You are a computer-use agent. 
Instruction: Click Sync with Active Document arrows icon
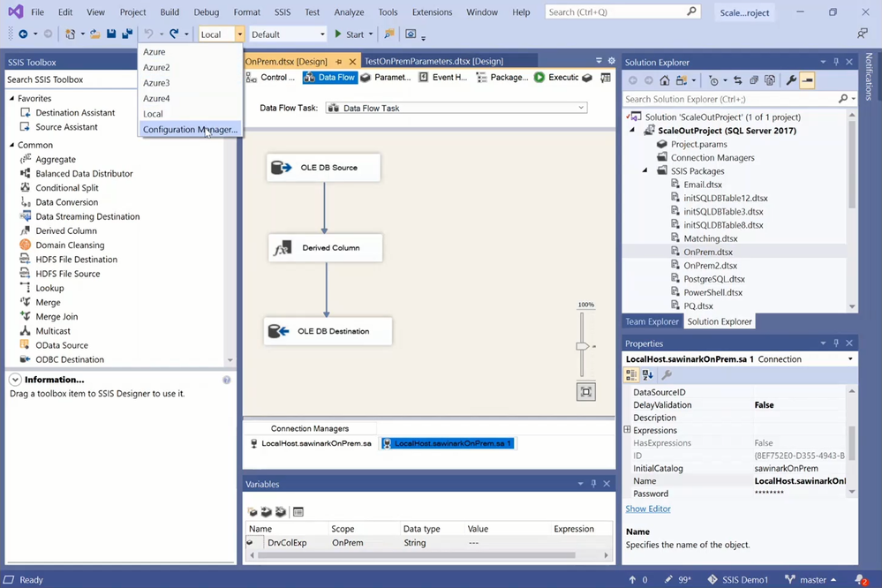tap(737, 80)
